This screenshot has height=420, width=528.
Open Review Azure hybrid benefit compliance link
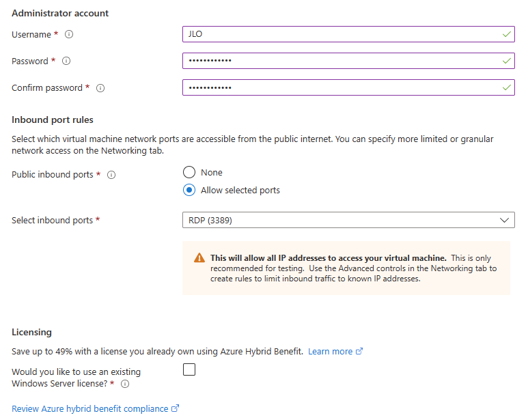point(90,408)
